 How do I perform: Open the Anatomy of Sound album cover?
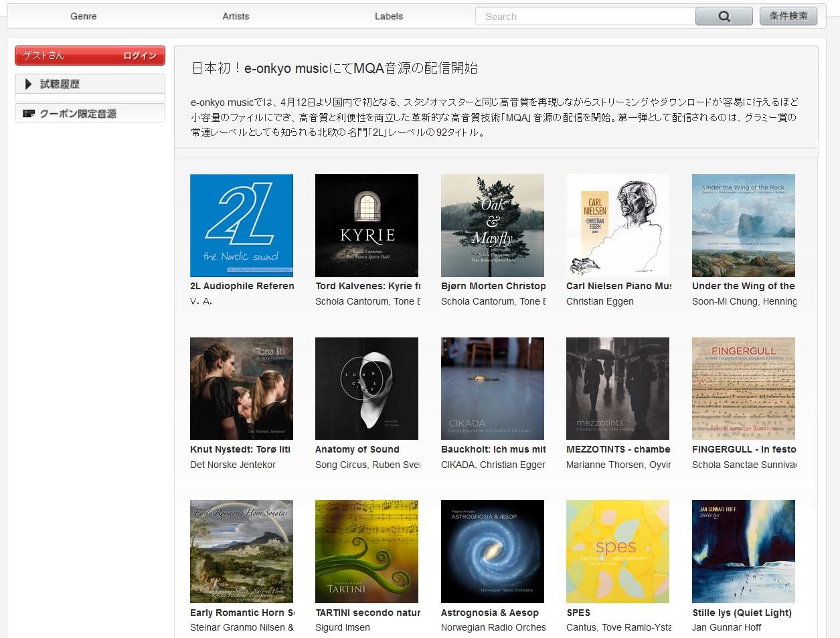click(367, 389)
